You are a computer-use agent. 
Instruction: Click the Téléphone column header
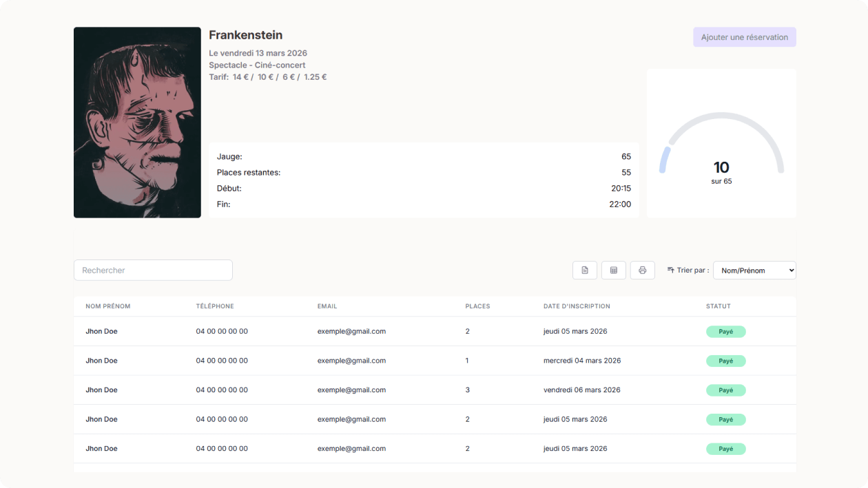coord(215,306)
